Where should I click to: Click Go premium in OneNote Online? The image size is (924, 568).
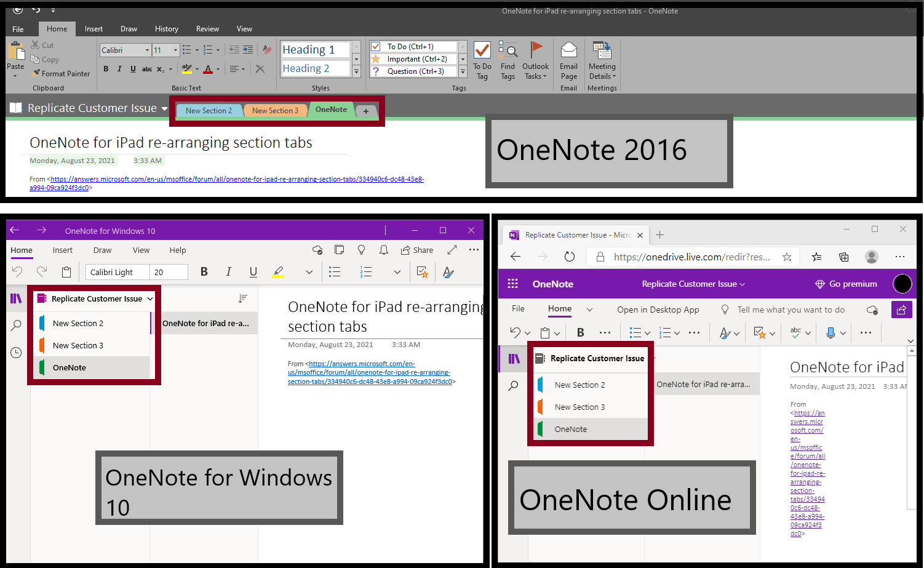(x=846, y=284)
